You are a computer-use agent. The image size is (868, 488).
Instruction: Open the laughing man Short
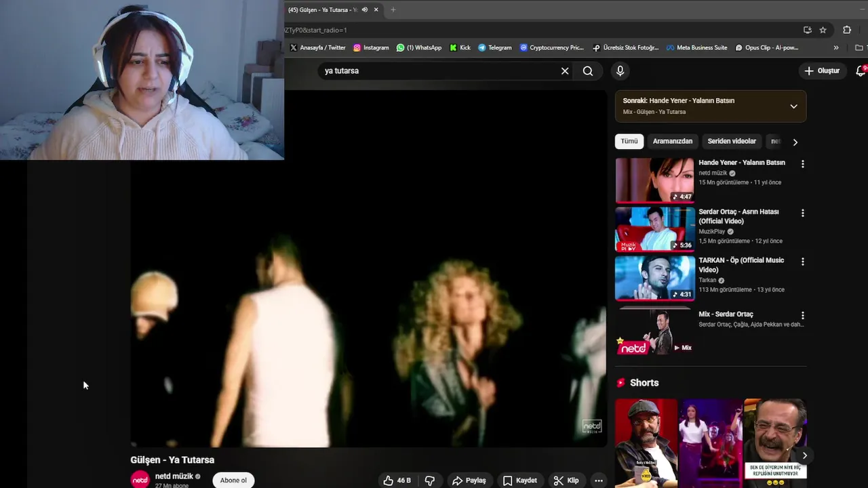pos(775,443)
